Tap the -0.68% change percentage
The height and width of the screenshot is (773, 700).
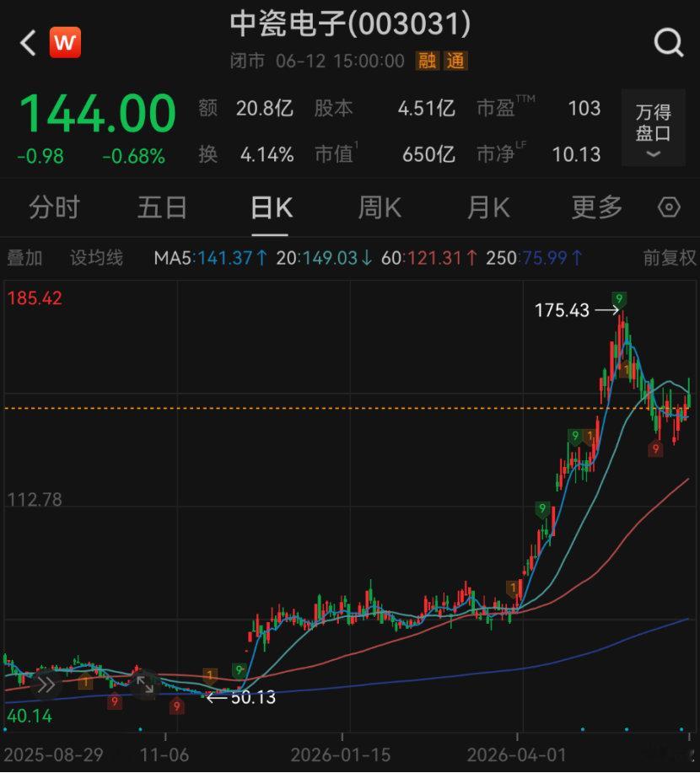pyautogui.click(x=134, y=156)
